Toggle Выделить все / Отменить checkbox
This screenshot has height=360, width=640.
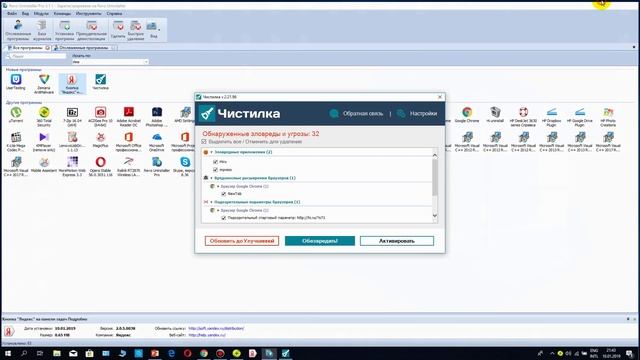pos(204,142)
